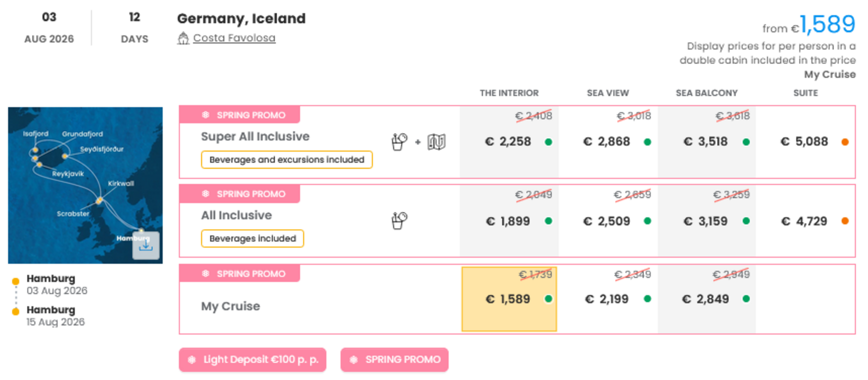Image resolution: width=868 pixels, height=380 pixels.
Task: Click the Light Deposit €100 p. p. button
Action: [x=253, y=360]
